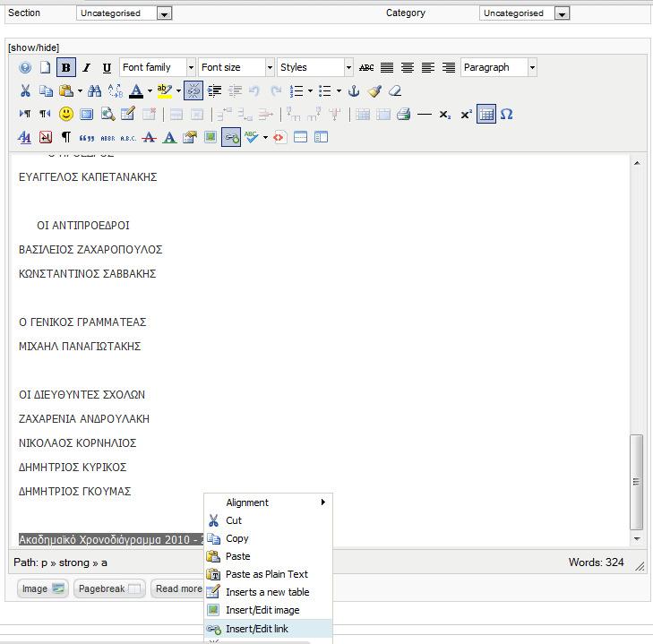Image resolution: width=653 pixels, height=644 pixels.
Task: Choose Insert/Edit link in context menu
Action: [x=268, y=629]
